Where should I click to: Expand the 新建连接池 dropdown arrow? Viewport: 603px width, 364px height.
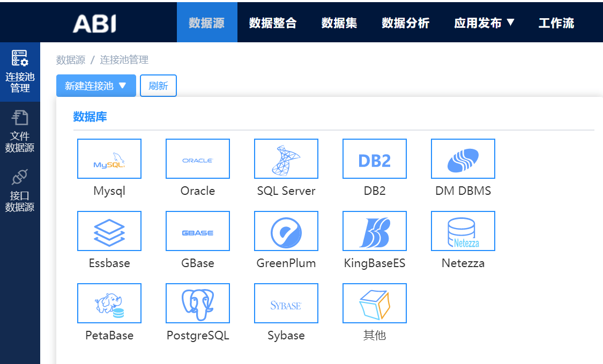pos(122,86)
